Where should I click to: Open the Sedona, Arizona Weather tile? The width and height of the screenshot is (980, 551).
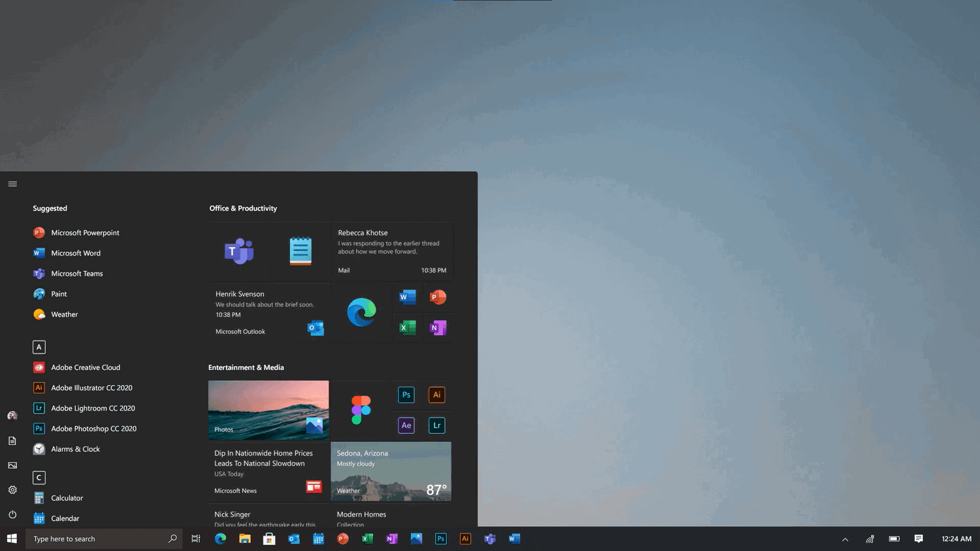[x=391, y=471]
